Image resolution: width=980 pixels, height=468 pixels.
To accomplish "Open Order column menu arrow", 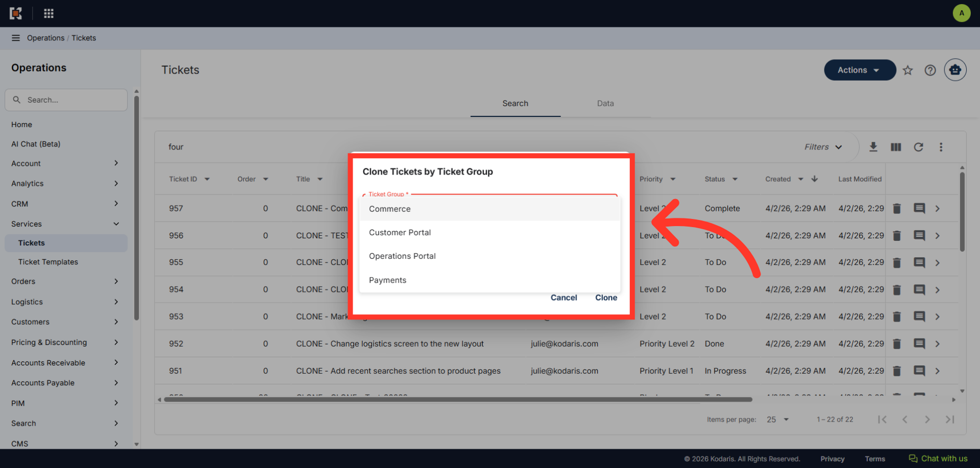I will point(266,179).
